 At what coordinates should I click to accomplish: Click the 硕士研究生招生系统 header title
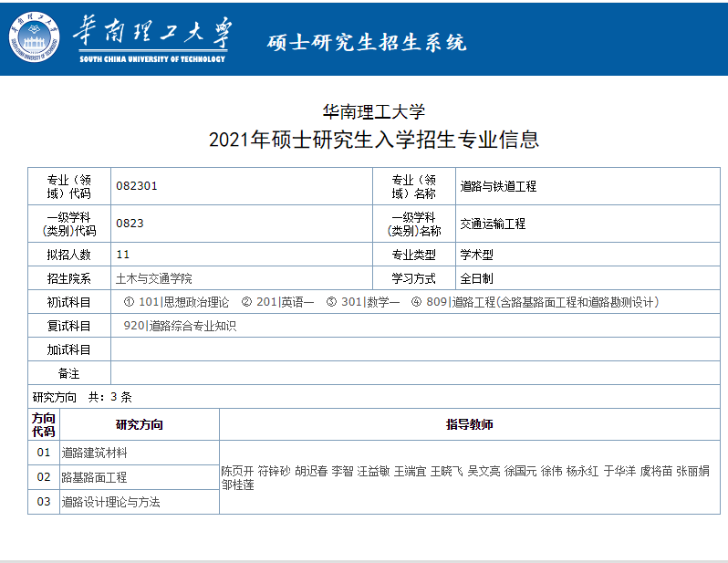click(367, 42)
